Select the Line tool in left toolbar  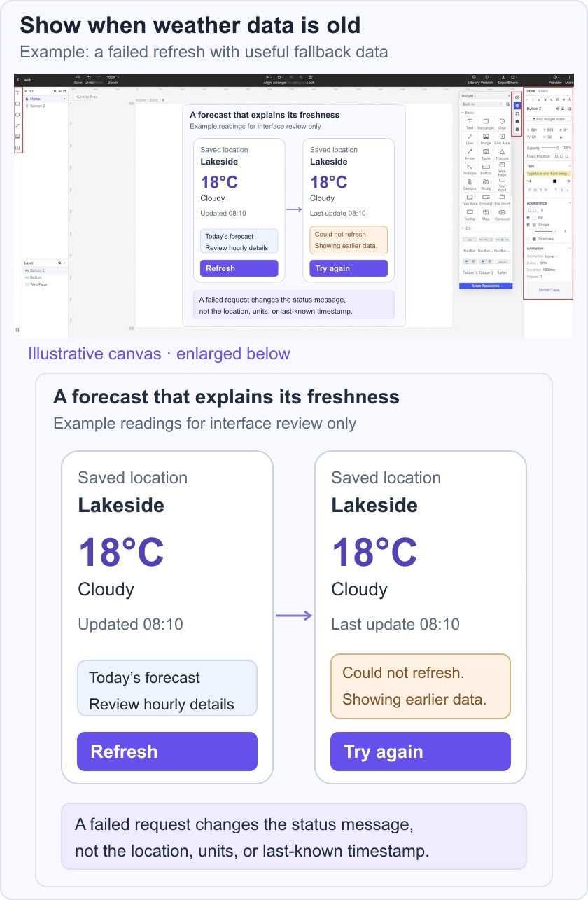click(17, 125)
